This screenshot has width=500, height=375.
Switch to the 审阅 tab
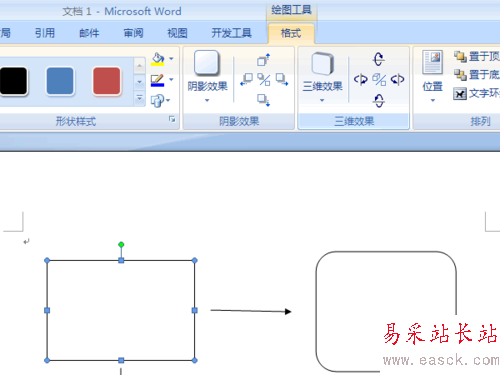point(133,33)
